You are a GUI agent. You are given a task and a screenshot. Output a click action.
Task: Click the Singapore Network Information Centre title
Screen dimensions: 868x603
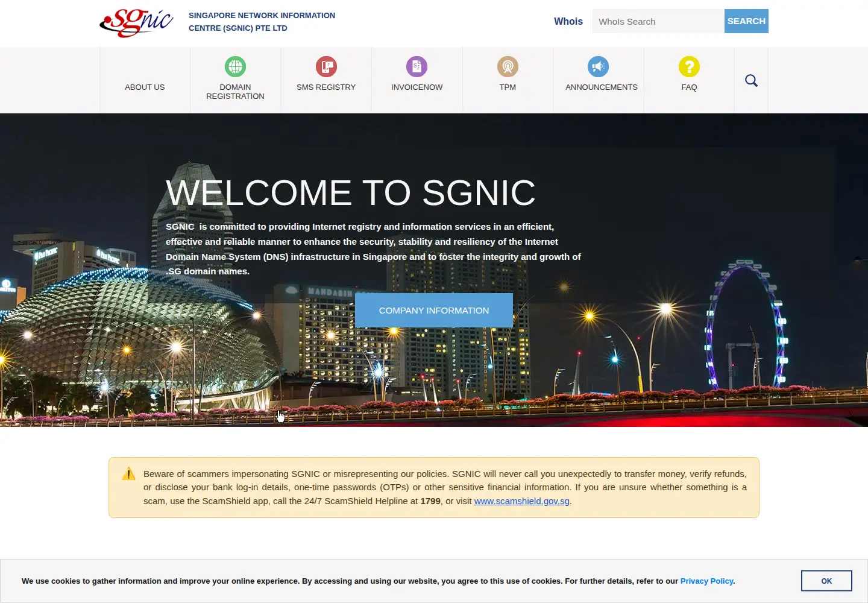[262, 22]
